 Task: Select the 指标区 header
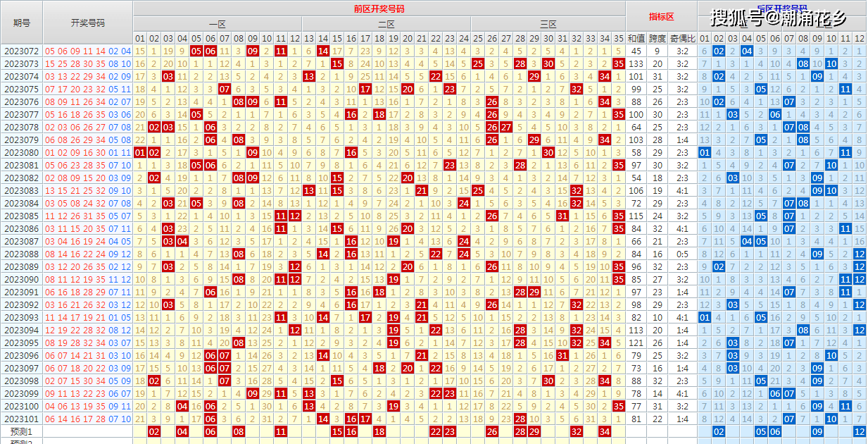point(661,17)
